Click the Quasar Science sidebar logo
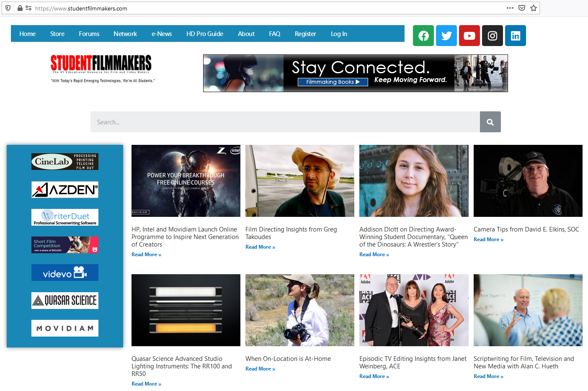The image size is (588, 391). pyautogui.click(x=64, y=300)
